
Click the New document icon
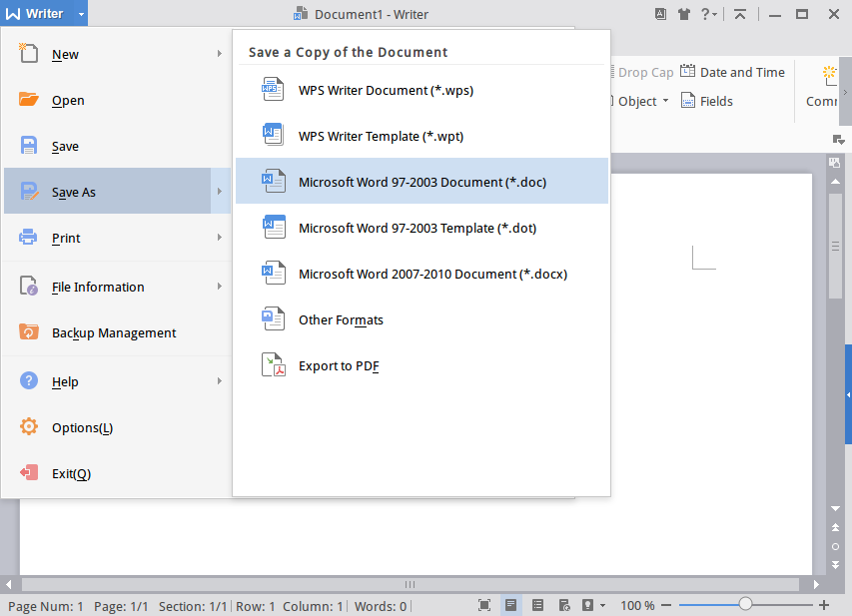28,53
